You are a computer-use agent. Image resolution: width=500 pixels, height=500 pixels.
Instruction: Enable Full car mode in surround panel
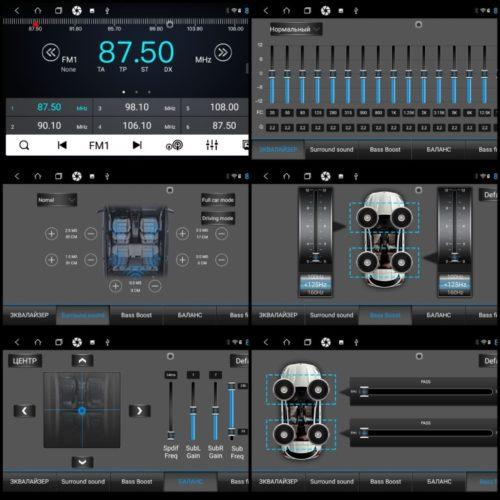point(218,200)
